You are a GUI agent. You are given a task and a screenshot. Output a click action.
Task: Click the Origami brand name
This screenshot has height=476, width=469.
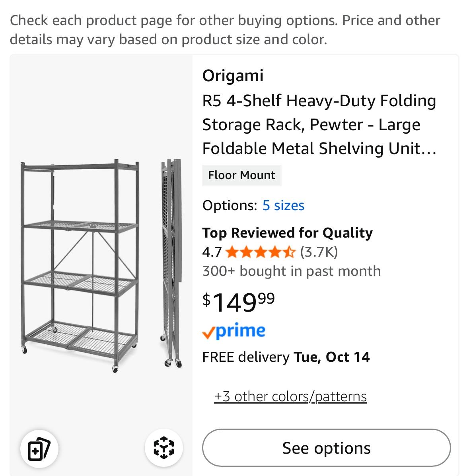pos(233,75)
